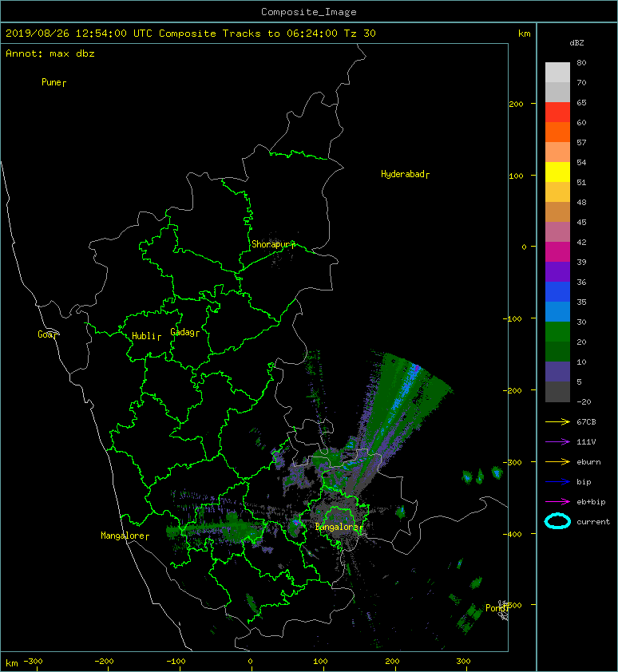Click the Bangalore city label
The width and height of the screenshot is (618, 672).
coord(339,527)
